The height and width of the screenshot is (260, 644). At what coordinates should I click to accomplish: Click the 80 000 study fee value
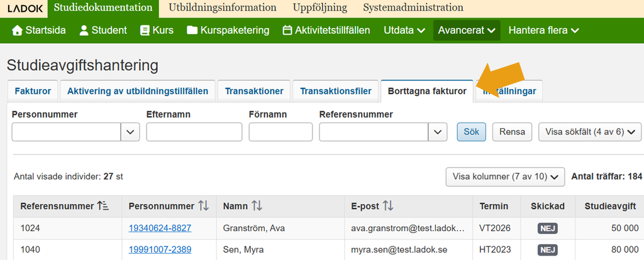click(x=625, y=250)
